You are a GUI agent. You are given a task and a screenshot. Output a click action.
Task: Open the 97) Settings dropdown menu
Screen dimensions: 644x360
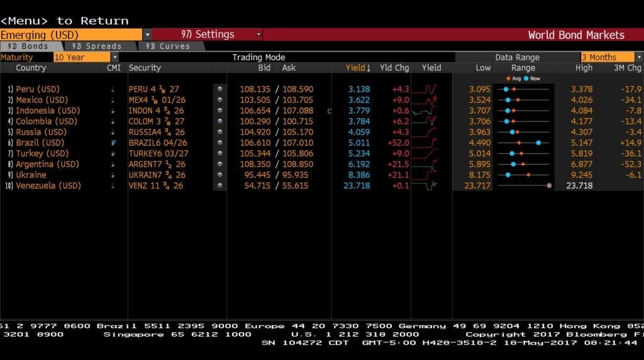coord(207,35)
